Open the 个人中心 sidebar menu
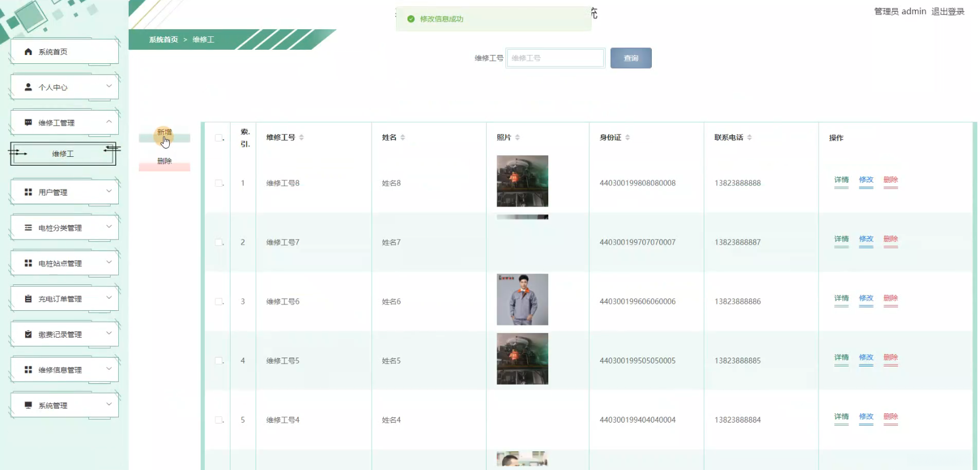The height and width of the screenshot is (470, 980). coord(64,87)
